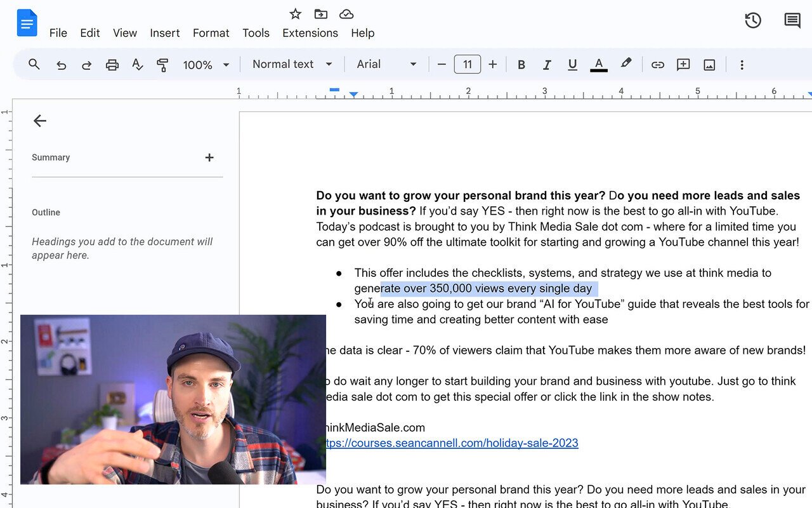Open the Help menu
Image resolution: width=812 pixels, height=508 pixels.
[363, 33]
